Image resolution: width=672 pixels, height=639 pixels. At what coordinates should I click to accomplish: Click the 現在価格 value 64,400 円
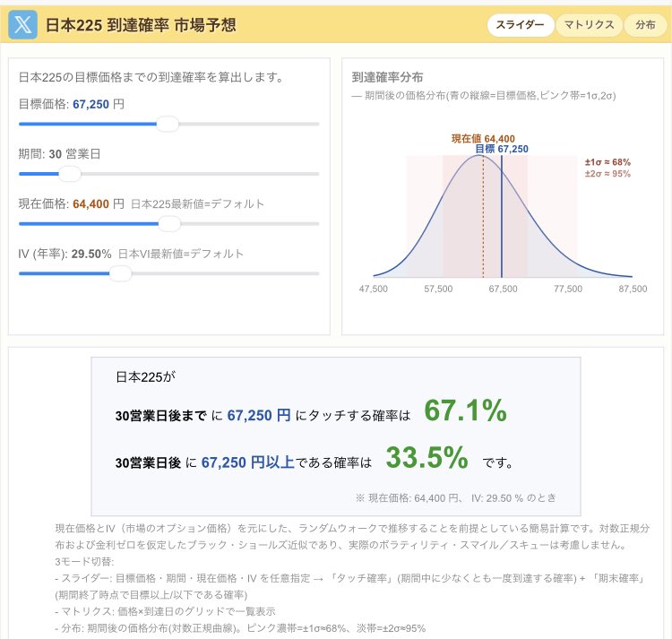point(99,203)
